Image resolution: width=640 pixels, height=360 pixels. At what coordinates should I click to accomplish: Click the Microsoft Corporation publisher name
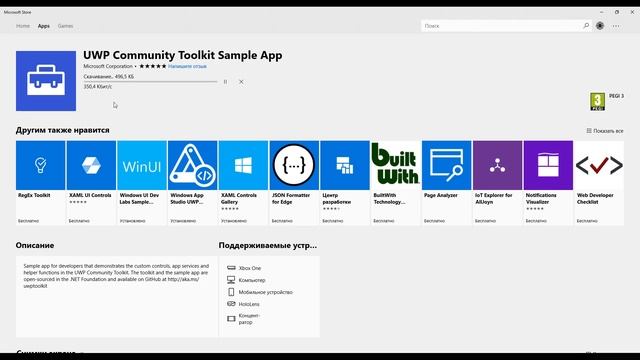click(108, 66)
